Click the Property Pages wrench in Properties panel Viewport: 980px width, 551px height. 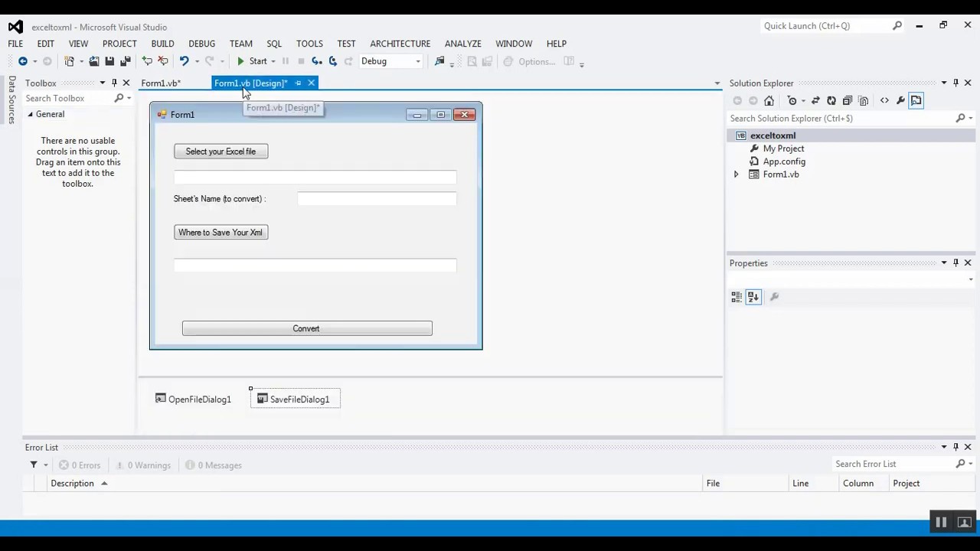pyautogui.click(x=774, y=297)
